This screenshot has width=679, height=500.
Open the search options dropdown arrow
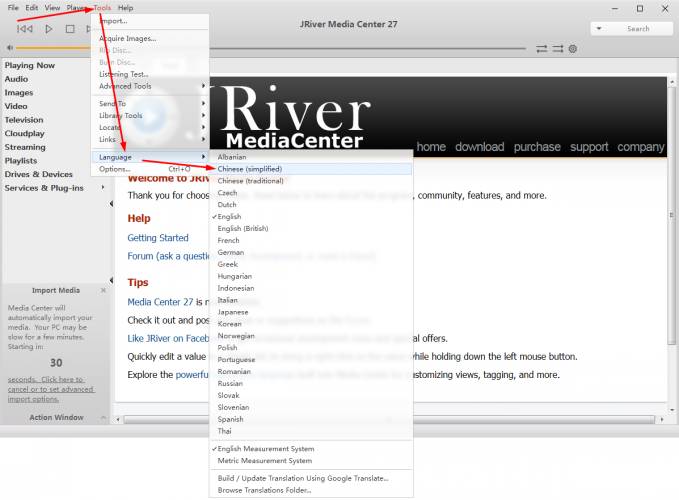click(600, 29)
